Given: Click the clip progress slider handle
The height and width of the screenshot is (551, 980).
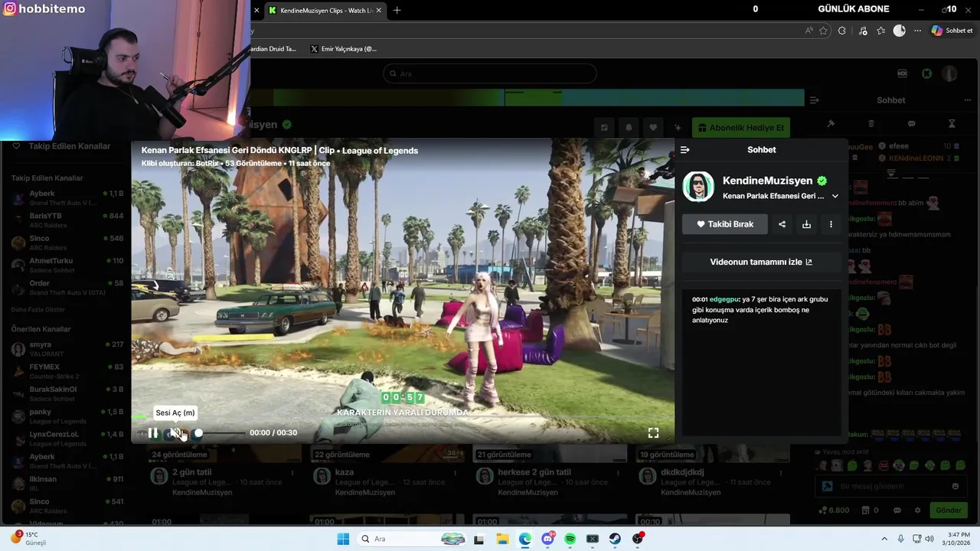Looking at the screenshot, I should click(198, 433).
